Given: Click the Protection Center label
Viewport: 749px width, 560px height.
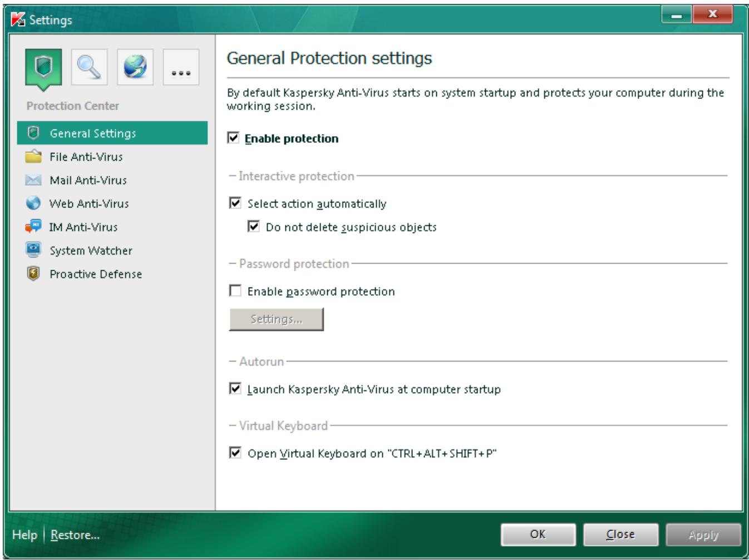Looking at the screenshot, I should tap(73, 106).
